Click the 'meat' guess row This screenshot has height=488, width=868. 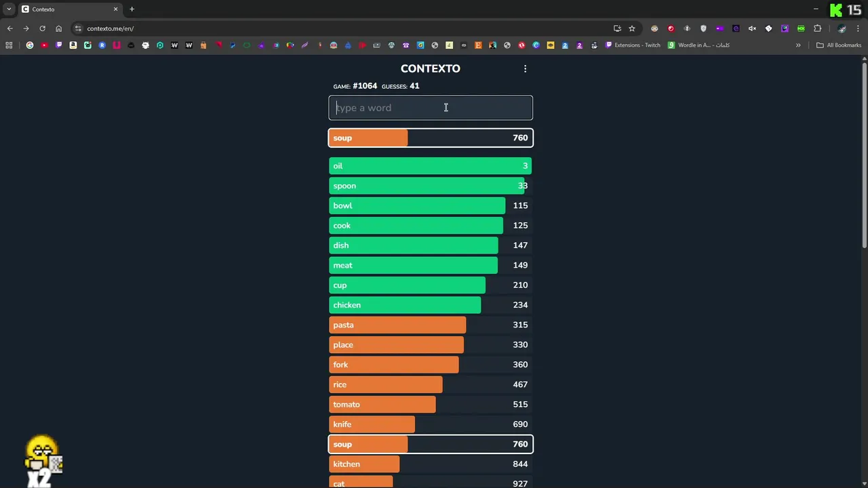point(431,265)
